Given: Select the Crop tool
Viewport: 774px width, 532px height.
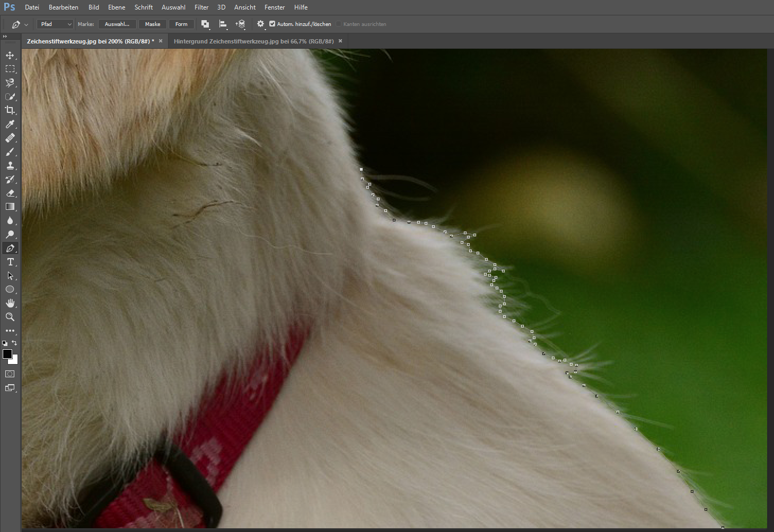Looking at the screenshot, I should coord(10,110).
